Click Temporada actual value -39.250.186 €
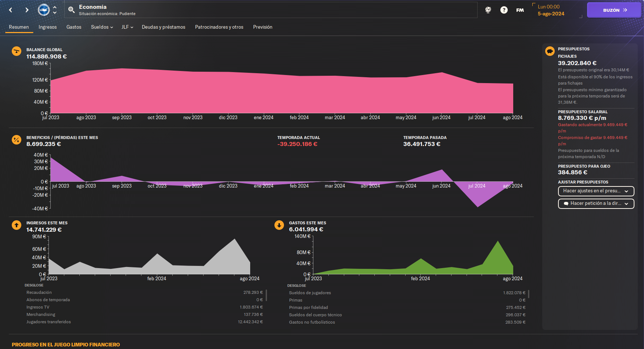Screen dimensions: 644x349 coord(297,144)
